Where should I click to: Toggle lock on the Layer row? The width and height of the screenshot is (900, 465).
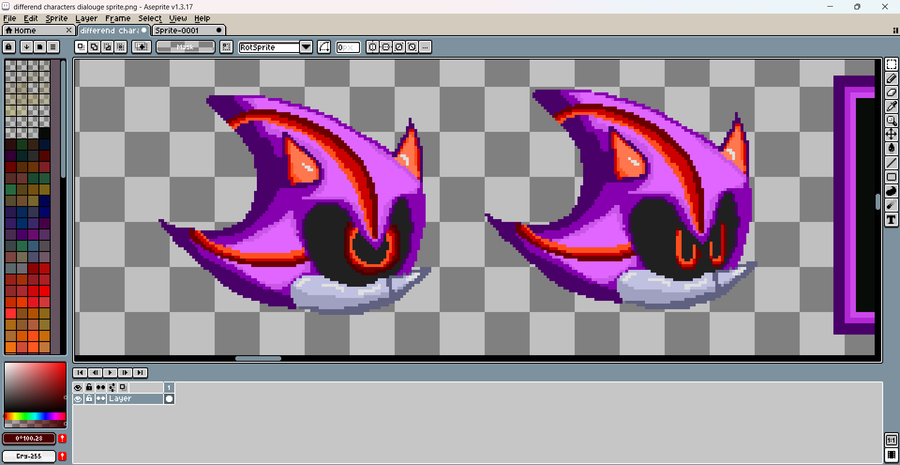coord(89,398)
